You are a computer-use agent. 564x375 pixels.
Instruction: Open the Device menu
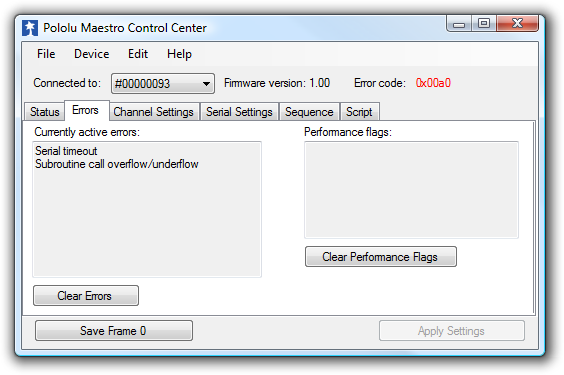pyautogui.click(x=91, y=54)
